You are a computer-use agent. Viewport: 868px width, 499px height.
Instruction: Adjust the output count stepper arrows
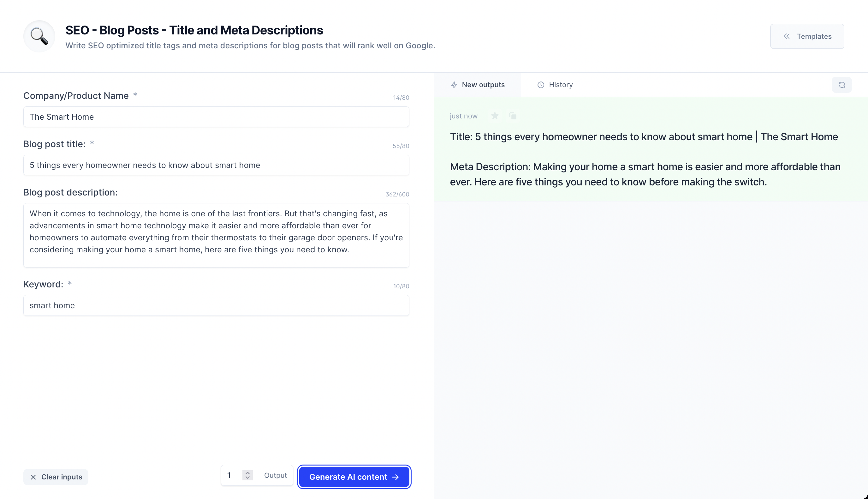point(247,475)
